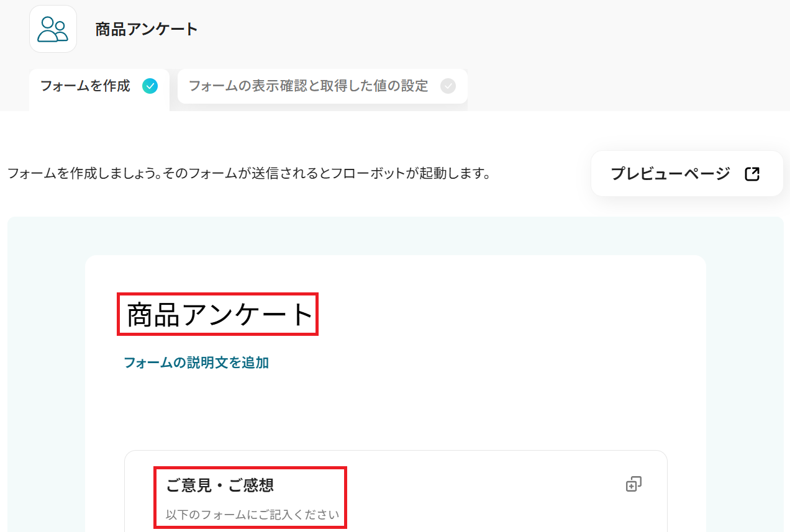Duplicate the ご意見・ご感想 question using its copy icon
This screenshot has height=532, width=790.
[x=633, y=484]
